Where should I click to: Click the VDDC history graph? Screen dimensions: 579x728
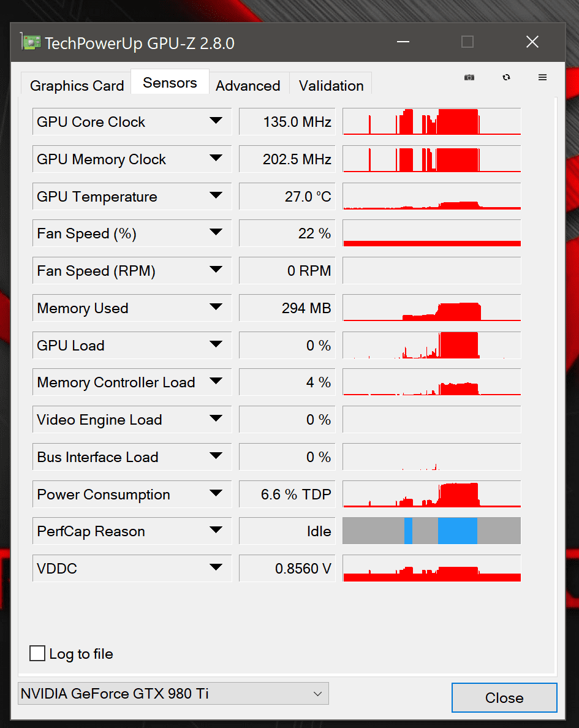[x=432, y=568]
